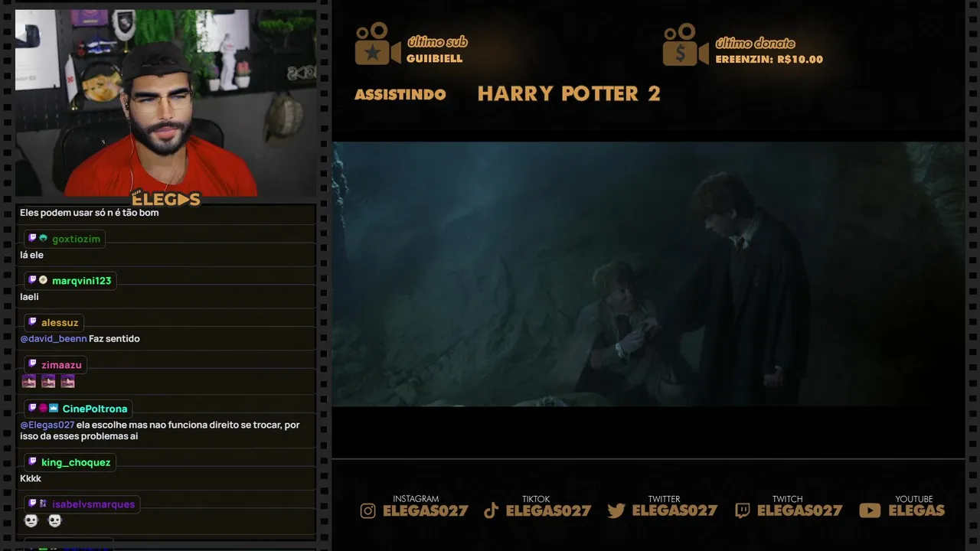Click the TikTok logo icon

(x=492, y=510)
